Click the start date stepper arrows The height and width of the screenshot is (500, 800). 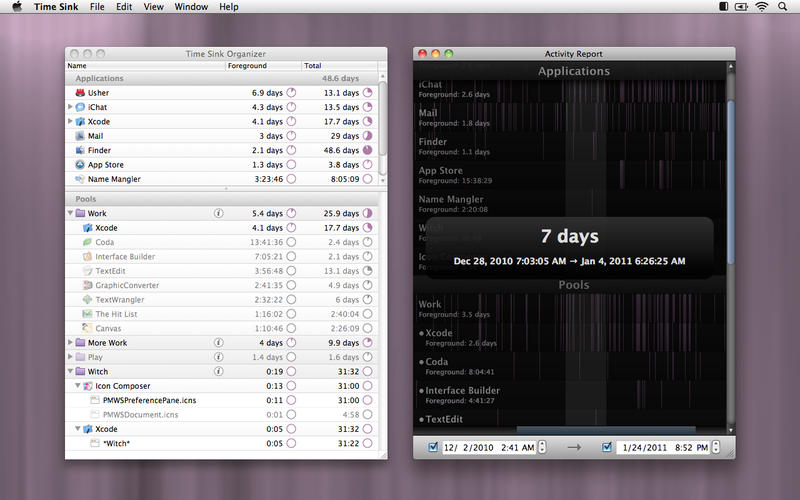pyautogui.click(x=542, y=447)
